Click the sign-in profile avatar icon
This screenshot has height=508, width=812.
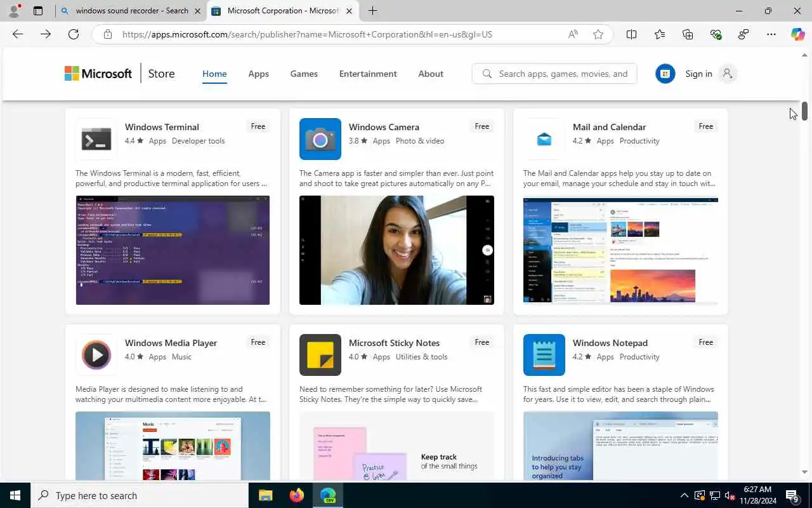pos(728,74)
